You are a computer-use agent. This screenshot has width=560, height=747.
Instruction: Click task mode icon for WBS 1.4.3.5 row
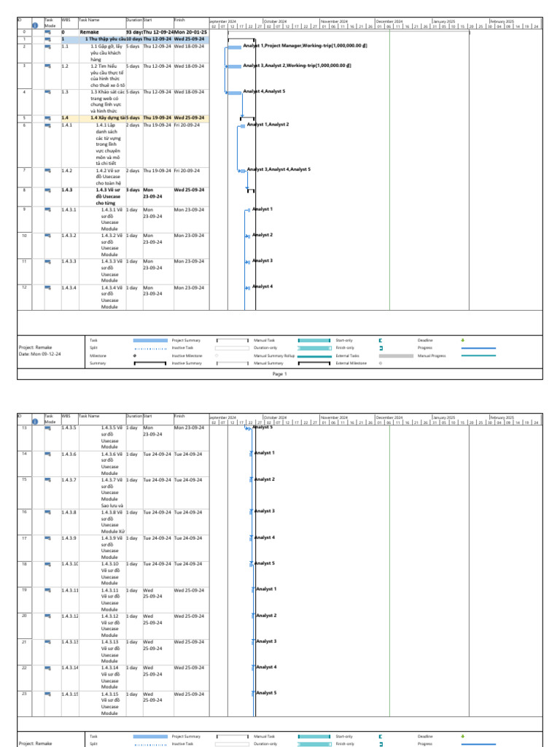click(x=48, y=427)
